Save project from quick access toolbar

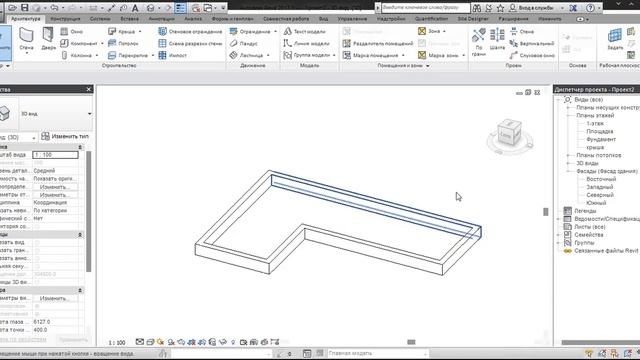[25, 8]
